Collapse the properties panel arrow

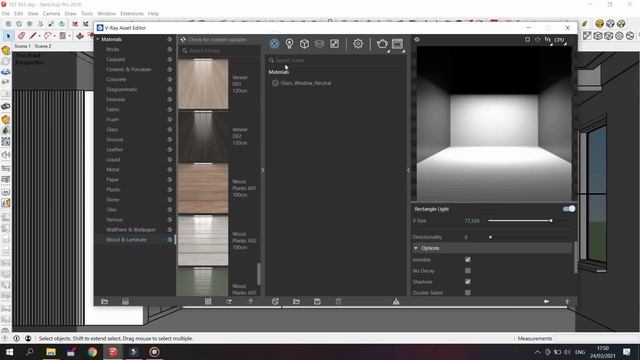click(408, 170)
